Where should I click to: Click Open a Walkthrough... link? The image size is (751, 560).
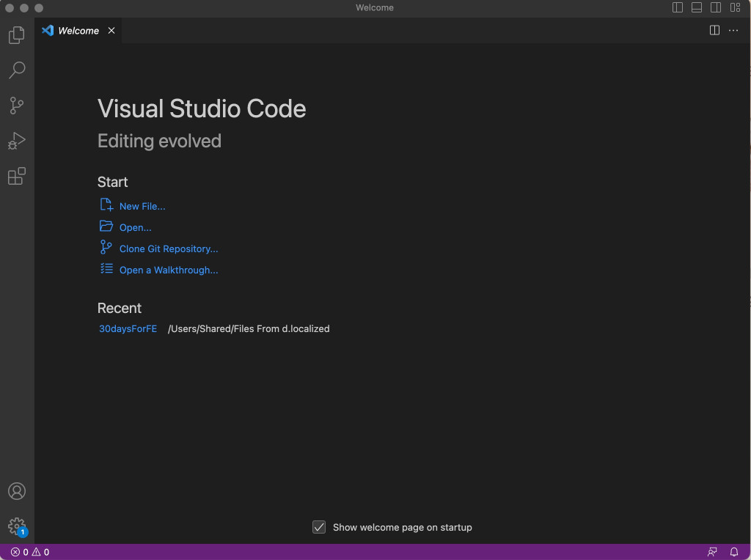(169, 270)
